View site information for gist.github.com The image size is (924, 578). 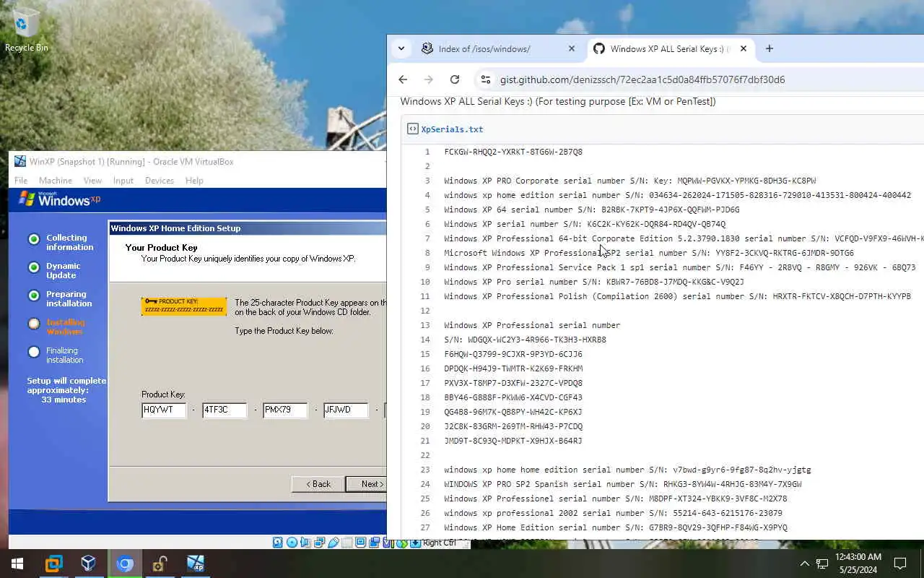click(486, 79)
